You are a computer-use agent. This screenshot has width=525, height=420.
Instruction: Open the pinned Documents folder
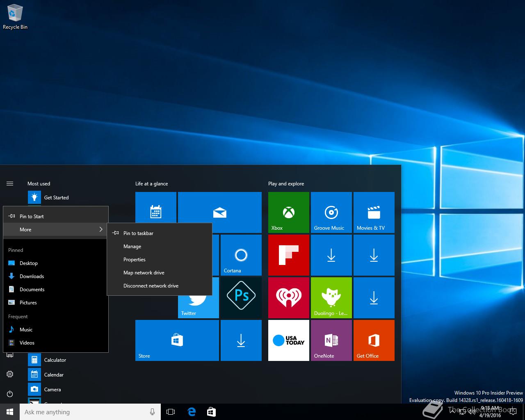(56, 290)
